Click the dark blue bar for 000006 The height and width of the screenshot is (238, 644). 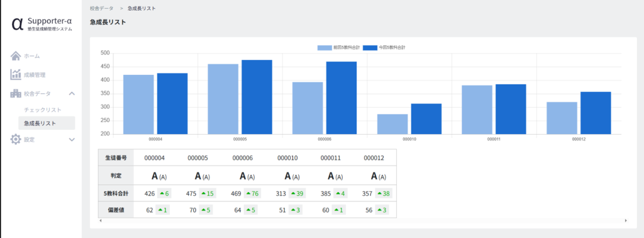(341, 98)
